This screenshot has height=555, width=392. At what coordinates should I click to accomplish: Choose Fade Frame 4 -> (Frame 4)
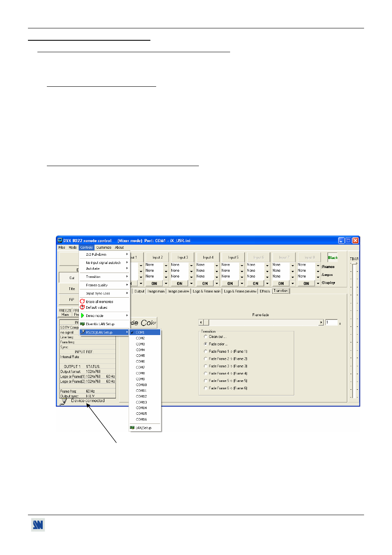point(205,373)
